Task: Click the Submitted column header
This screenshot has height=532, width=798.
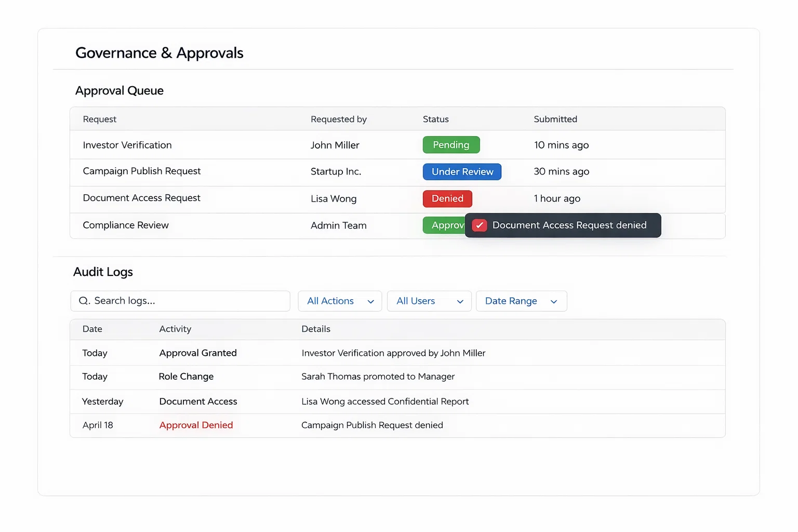Action: point(555,119)
